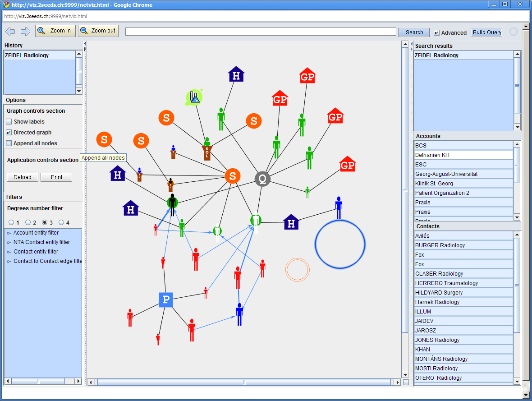Select the ESC account entry
This screenshot has width=532, height=401.
pyautogui.click(x=463, y=165)
